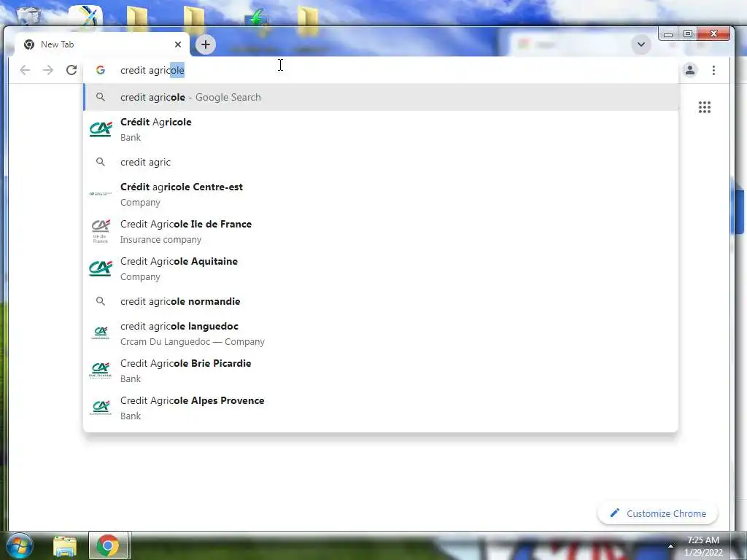Open the Windows Start menu

point(19,545)
